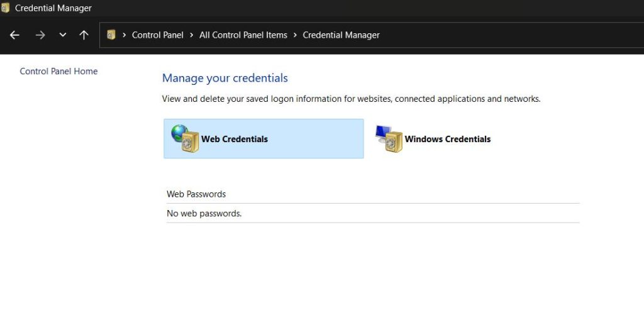Expand chevron after Control Panel breadcrumb
This screenshot has height=320, width=644.
click(x=191, y=35)
